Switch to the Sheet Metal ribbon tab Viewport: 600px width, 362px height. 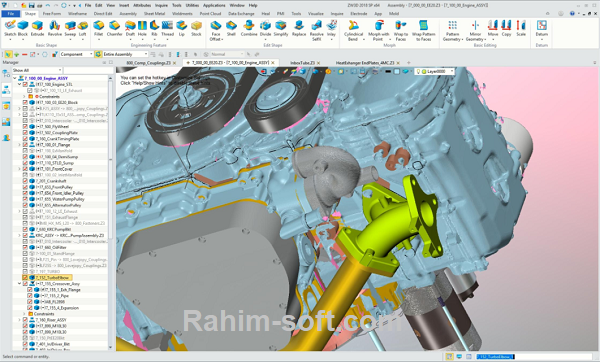[x=154, y=13]
